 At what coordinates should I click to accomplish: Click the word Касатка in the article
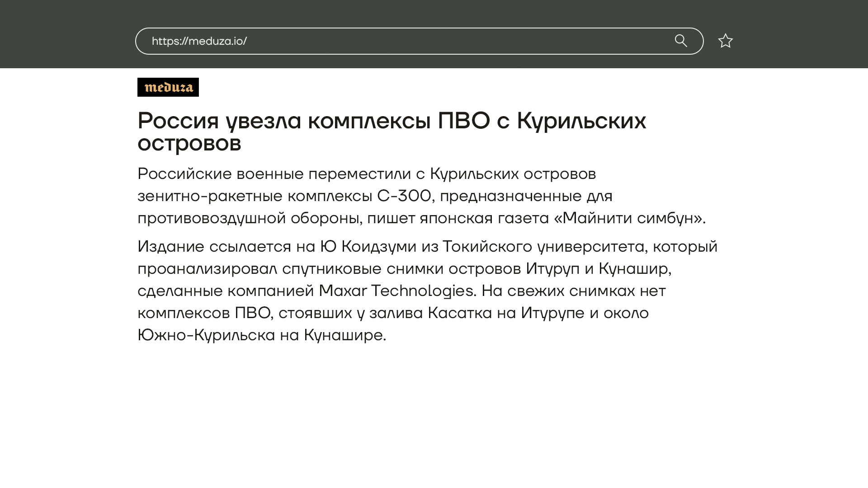pos(459,313)
